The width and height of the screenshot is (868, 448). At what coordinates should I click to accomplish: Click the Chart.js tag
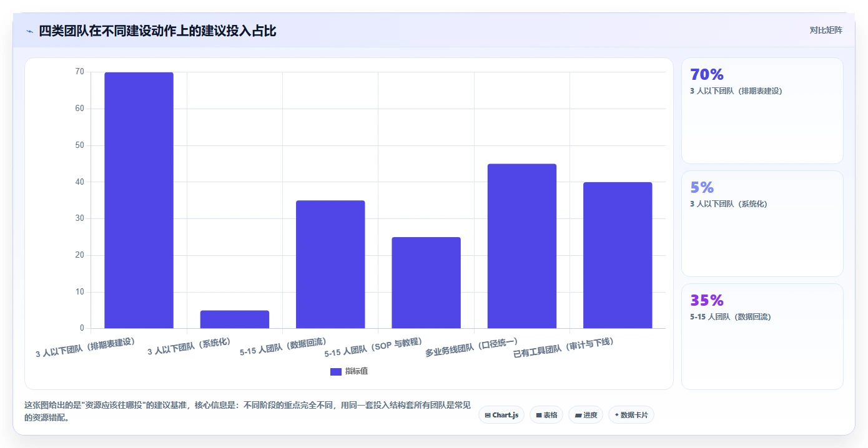click(501, 415)
